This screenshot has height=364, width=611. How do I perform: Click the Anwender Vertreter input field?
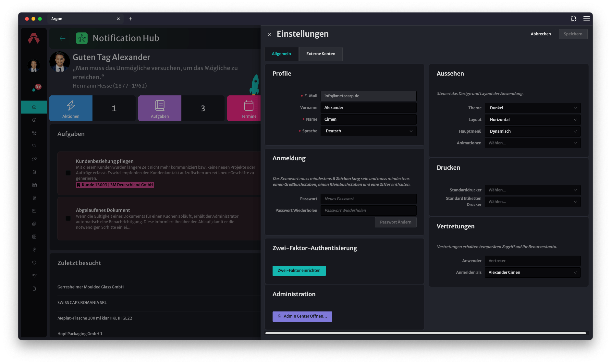pos(533,261)
